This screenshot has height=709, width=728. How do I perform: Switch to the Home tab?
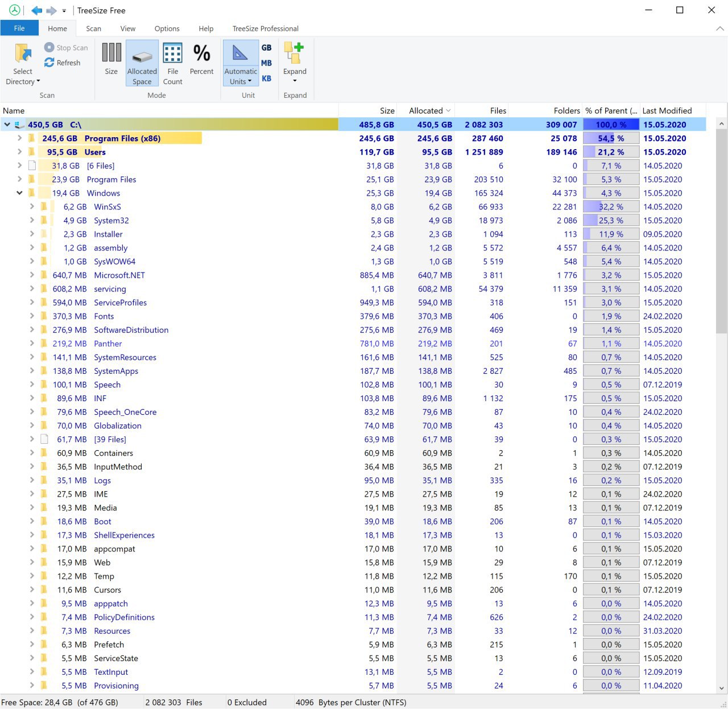tap(57, 28)
